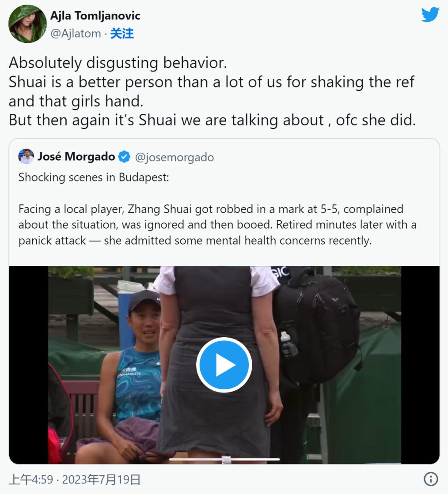Screen dimensions: 448x494
Task: Click the 2023年7月19日 date
Action: pos(101,479)
